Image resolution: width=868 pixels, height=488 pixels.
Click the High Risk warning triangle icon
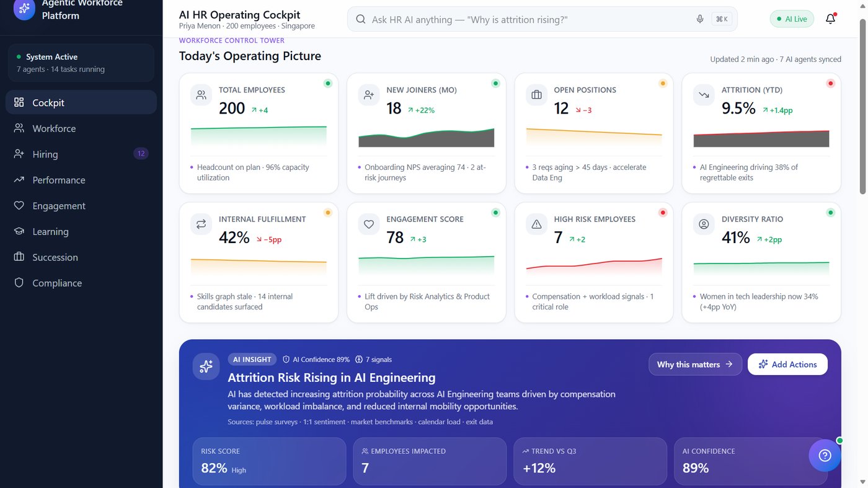(x=536, y=224)
